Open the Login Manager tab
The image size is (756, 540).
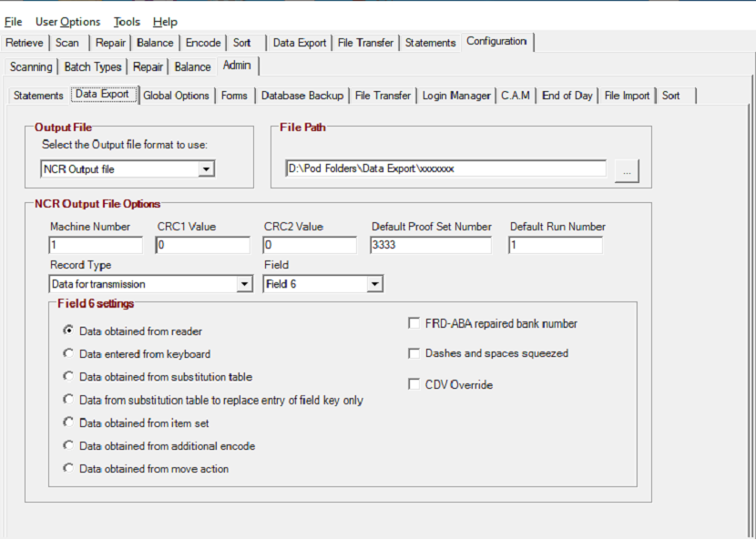[x=456, y=96]
